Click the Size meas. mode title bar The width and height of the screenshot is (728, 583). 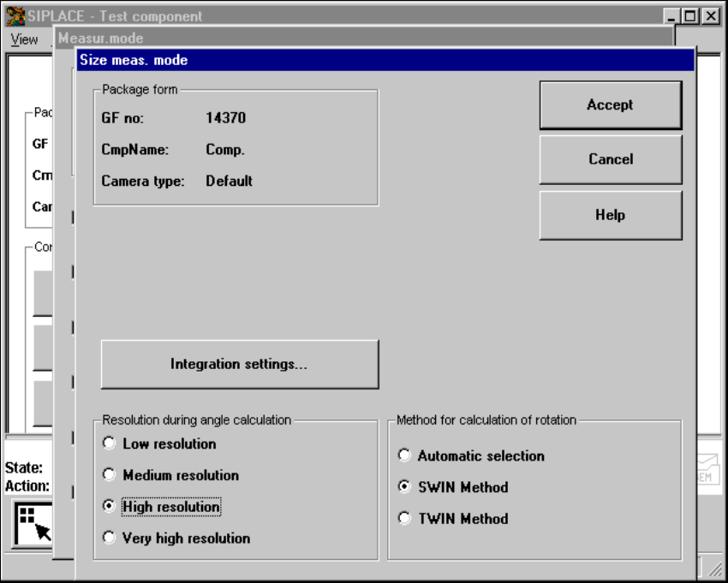tap(385, 60)
